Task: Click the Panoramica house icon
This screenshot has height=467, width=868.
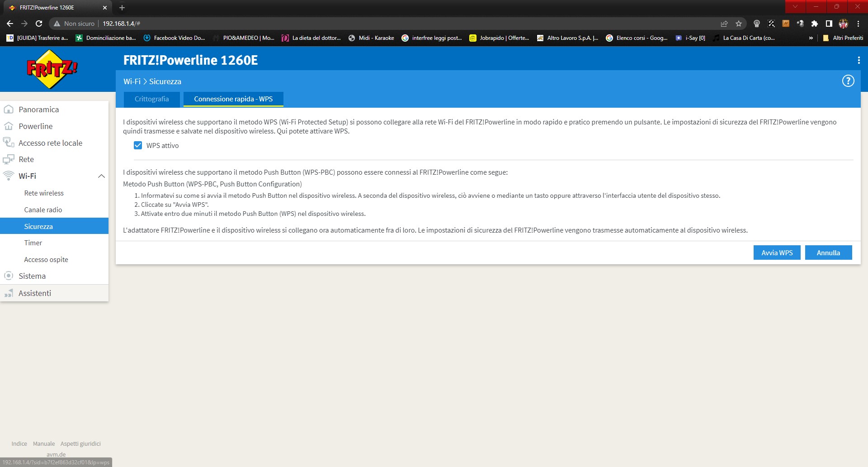Action: (x=9, y=110)
